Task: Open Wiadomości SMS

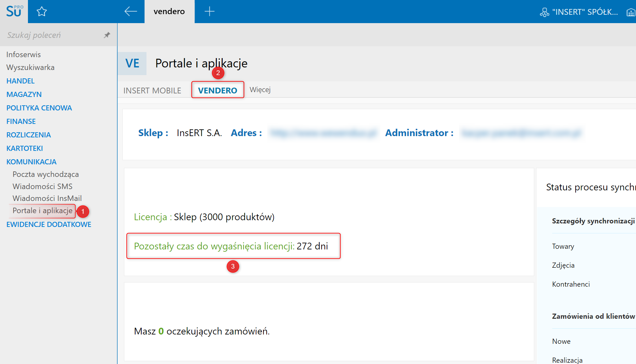Action: [42, 186]
